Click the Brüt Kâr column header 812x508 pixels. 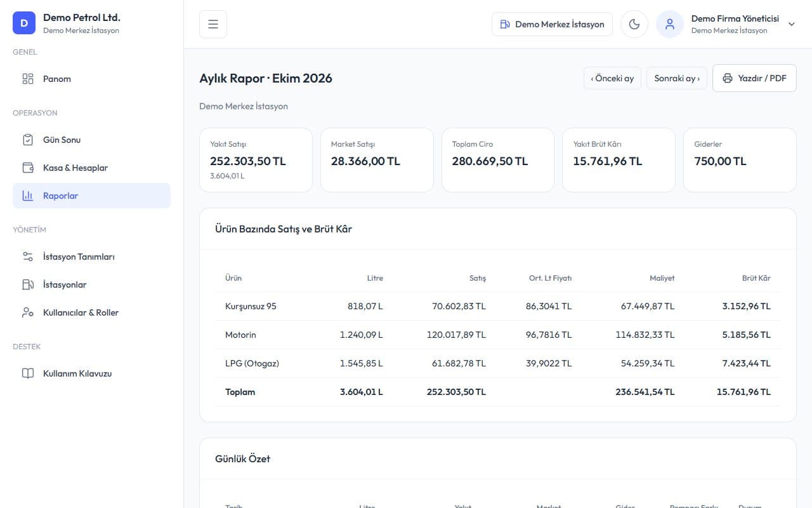click(756, 278)
